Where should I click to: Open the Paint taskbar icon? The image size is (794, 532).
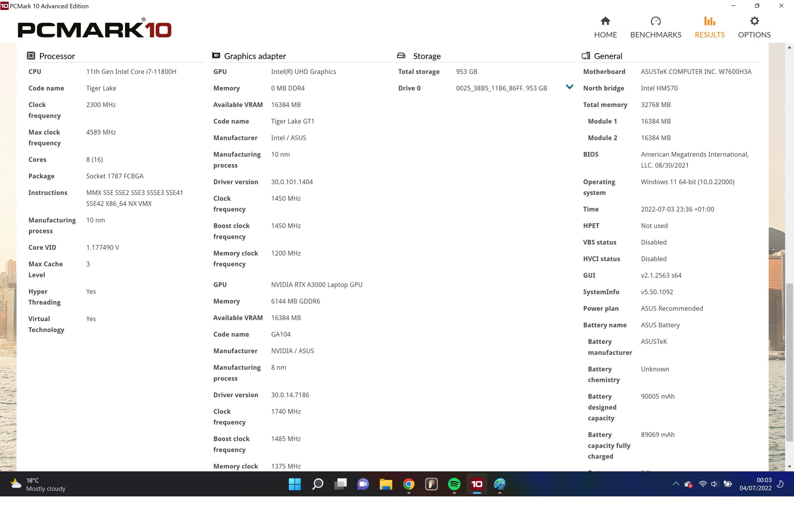[x=500, y=484]
